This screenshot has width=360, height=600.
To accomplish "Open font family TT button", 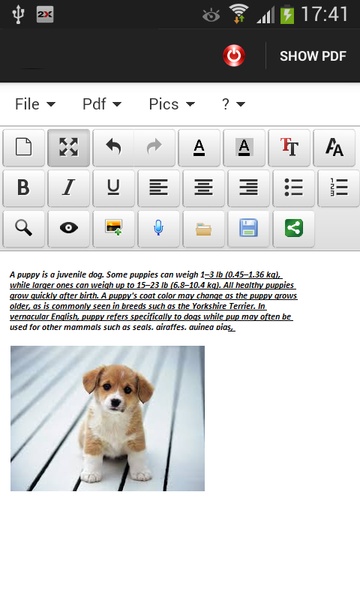I will (x=289, y=148).
